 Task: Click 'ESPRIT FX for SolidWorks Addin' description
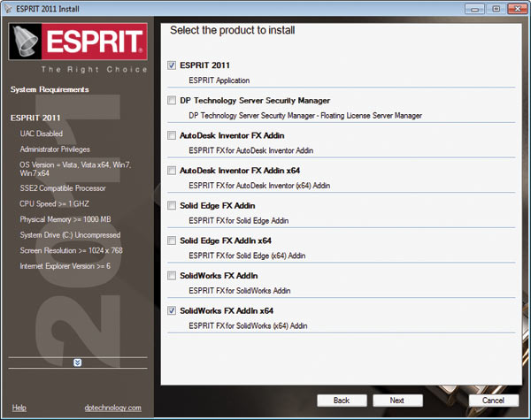pos(240,291)
